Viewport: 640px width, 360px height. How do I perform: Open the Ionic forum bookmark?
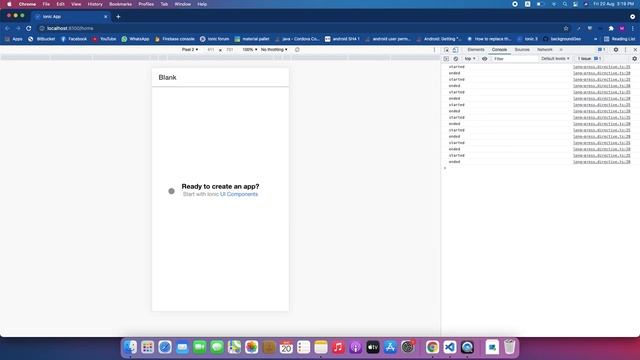point(215,39)
